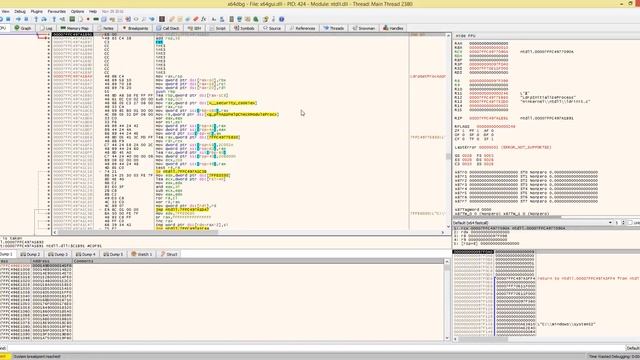Open the Default command type dropdown
The image size is (640, 360).
[x=633, y=348]
